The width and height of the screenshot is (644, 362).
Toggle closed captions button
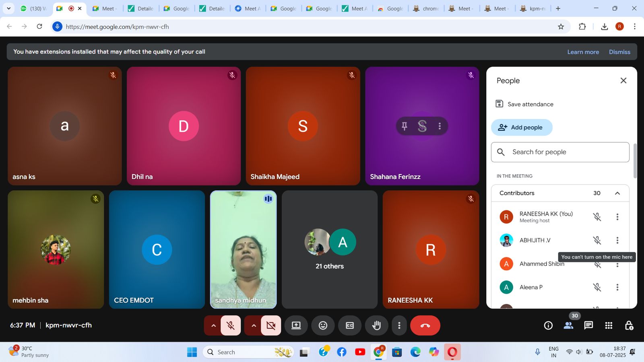click(x=350, y=325)
